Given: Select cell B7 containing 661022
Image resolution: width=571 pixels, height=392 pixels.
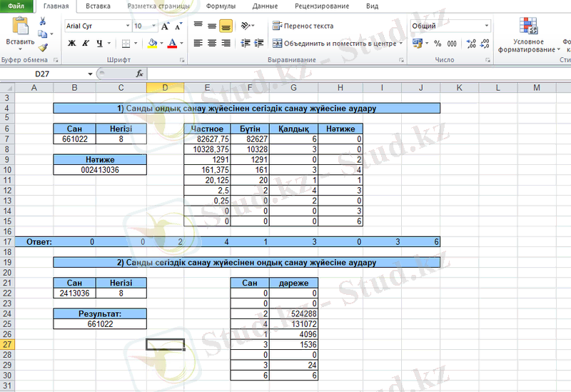Looking at the screenshot, I should click(x=75, y=139).
